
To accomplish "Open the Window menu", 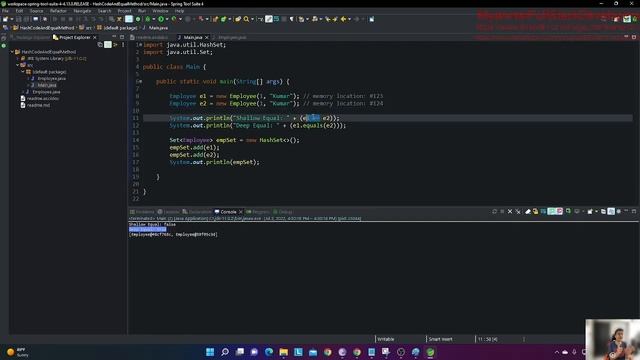I will pyautogui.click(x=160, y=11).
